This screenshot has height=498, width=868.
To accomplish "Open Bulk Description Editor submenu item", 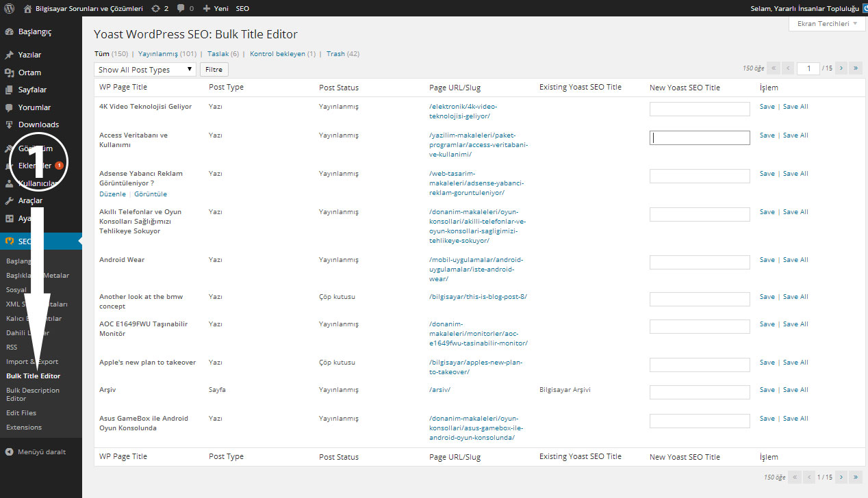I will point(33,394).
